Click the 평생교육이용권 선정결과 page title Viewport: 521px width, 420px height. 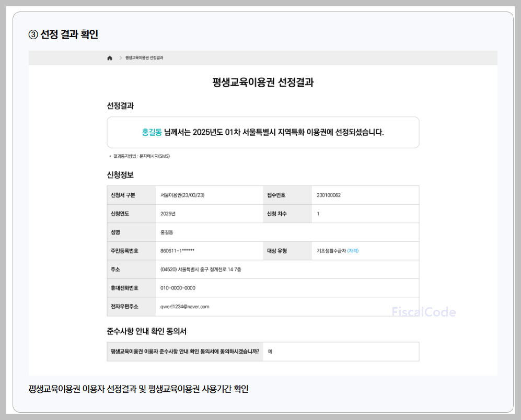[x=263, y=83]
